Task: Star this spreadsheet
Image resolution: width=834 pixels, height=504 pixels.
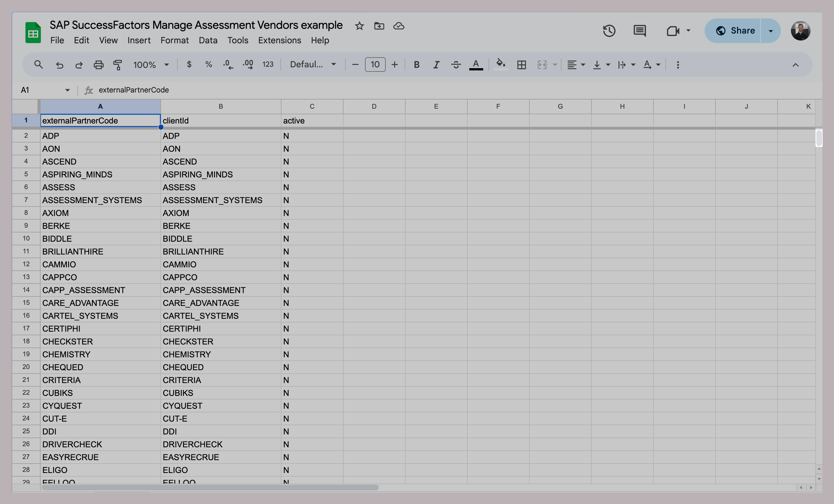Action: (x=359, y=26)
